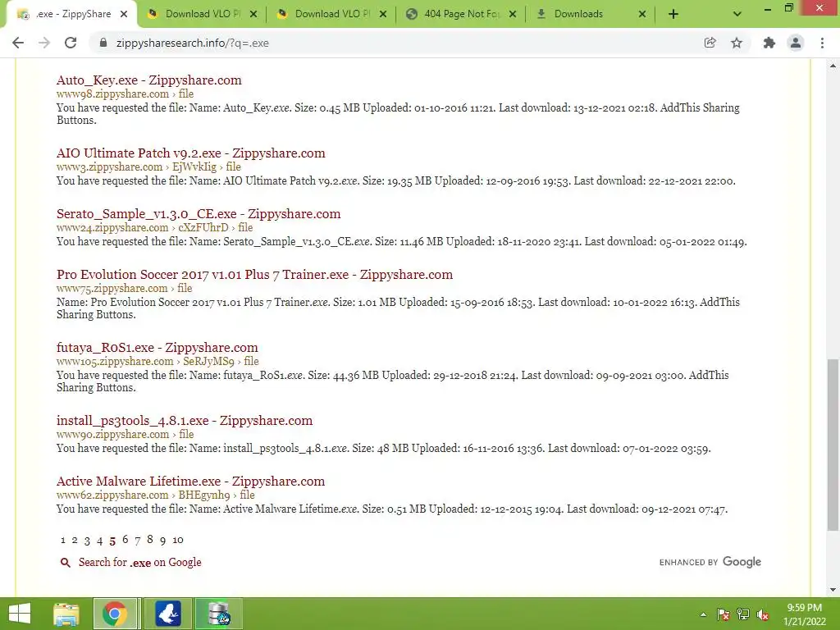840x630 pixels.
Task: Click scrollbar up arrow
Action: [x=833, y=66]
